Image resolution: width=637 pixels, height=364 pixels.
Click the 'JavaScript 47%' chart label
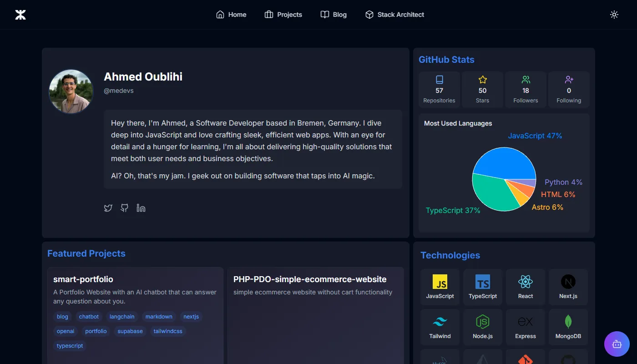pyautogui.click(x=535, y=136)
